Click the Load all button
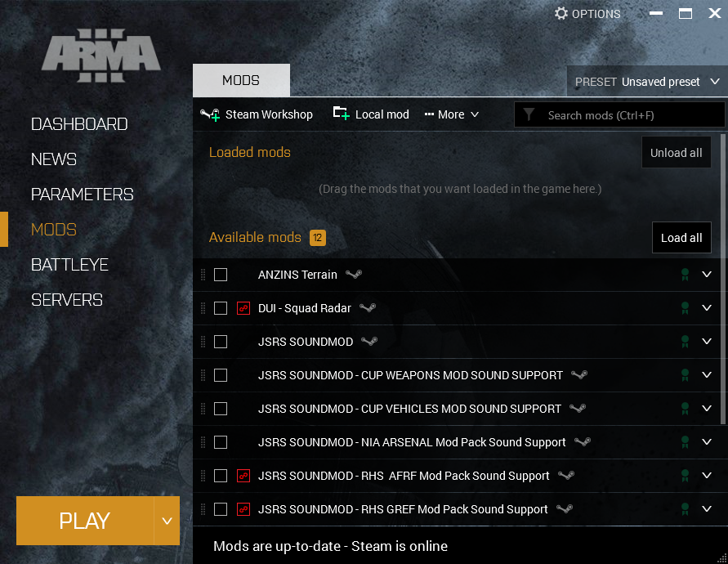The height and width of the screenshot is (564, 728). (x=681, y=237)
